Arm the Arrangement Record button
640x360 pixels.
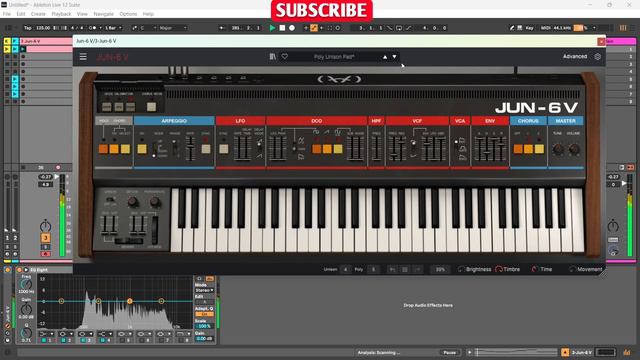point(292,28)
